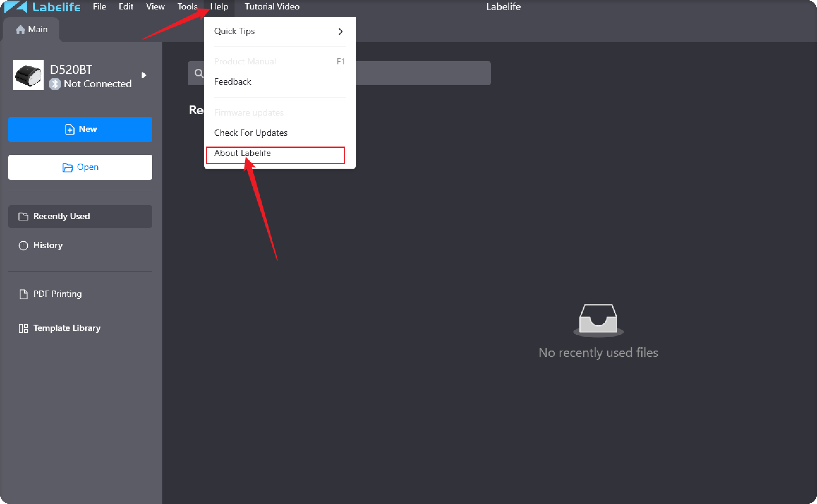Open the File menu

pos(100,7)
